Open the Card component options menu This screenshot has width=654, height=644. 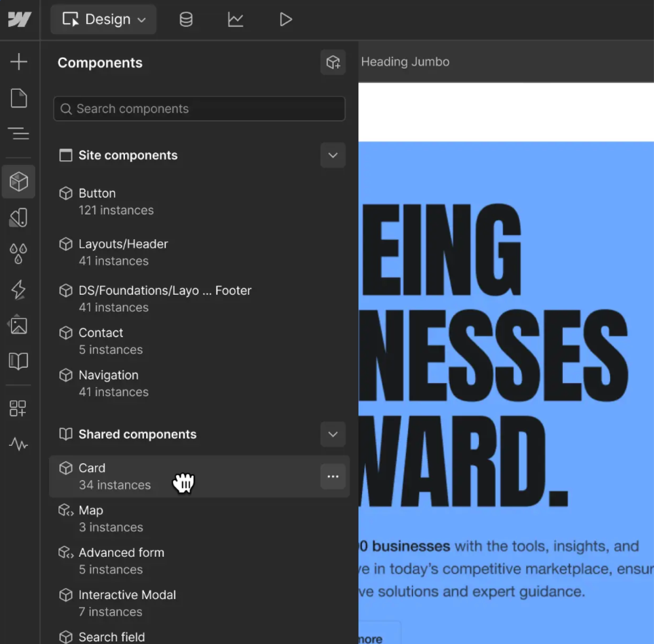point(333,476)
